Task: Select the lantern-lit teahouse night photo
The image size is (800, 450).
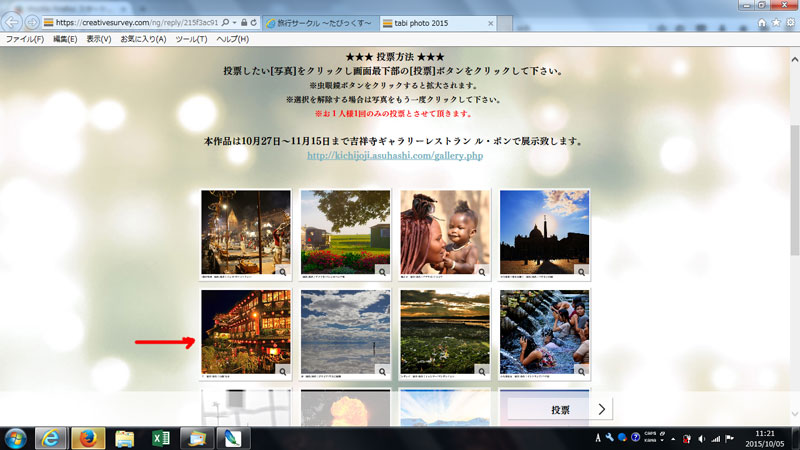Action: click(245, 332)
